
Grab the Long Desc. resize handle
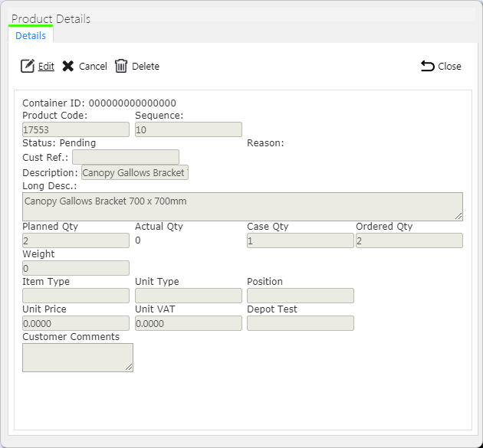(458, 216)
